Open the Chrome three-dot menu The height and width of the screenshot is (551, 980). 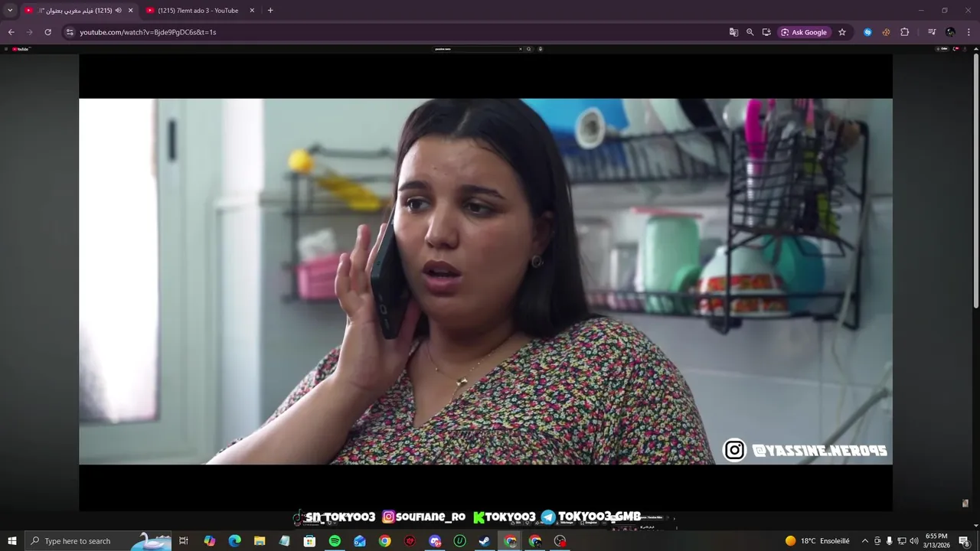(969, 32)
